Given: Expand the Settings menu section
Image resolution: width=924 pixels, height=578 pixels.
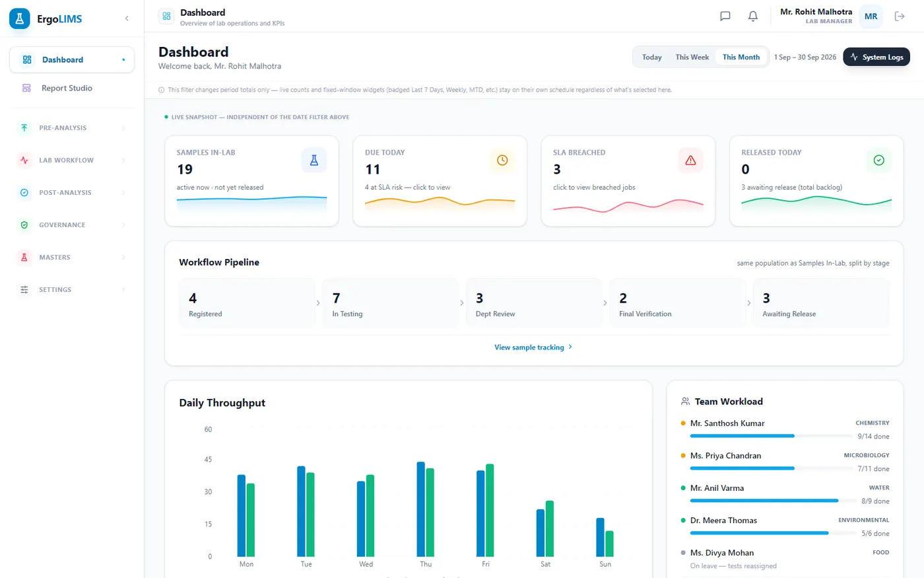Looking at the screenshot, I should pos(71,289).
